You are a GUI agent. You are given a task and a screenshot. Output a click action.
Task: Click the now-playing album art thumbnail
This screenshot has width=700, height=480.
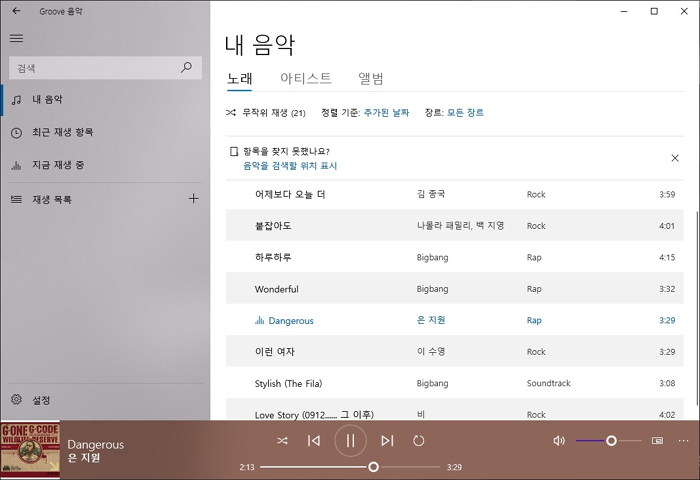[x=30, y=450]
